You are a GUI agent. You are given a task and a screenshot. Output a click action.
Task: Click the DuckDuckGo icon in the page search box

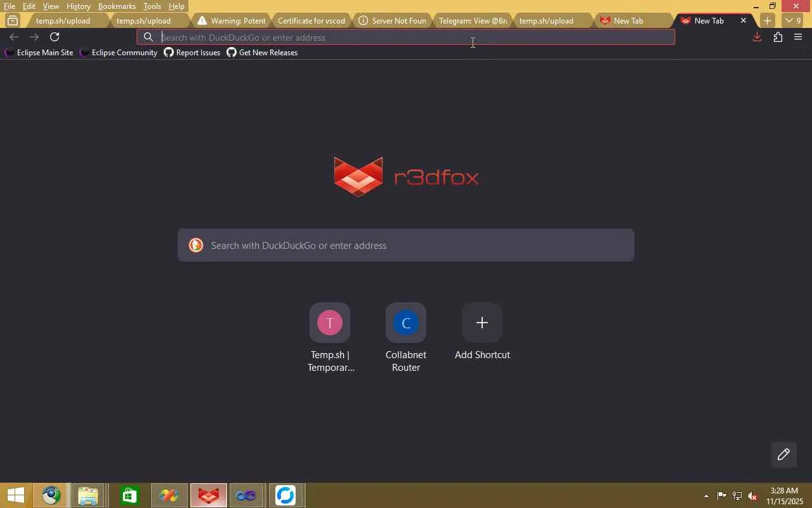click(x=196, y=245)
